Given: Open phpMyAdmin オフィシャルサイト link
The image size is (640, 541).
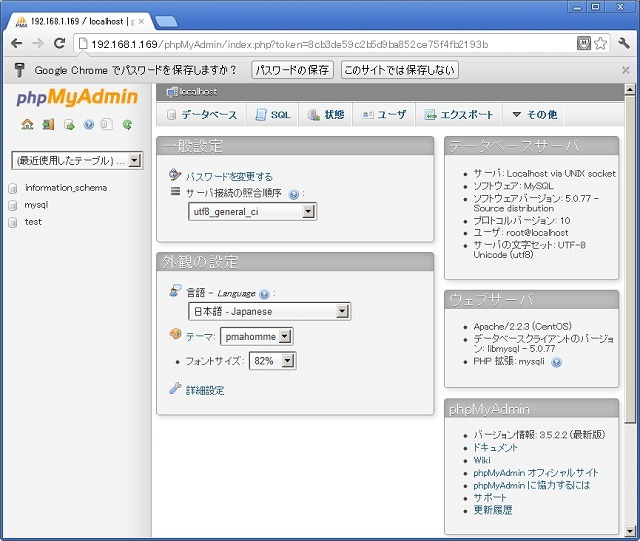Looking at the screenshot, I should tap(536, 473).
